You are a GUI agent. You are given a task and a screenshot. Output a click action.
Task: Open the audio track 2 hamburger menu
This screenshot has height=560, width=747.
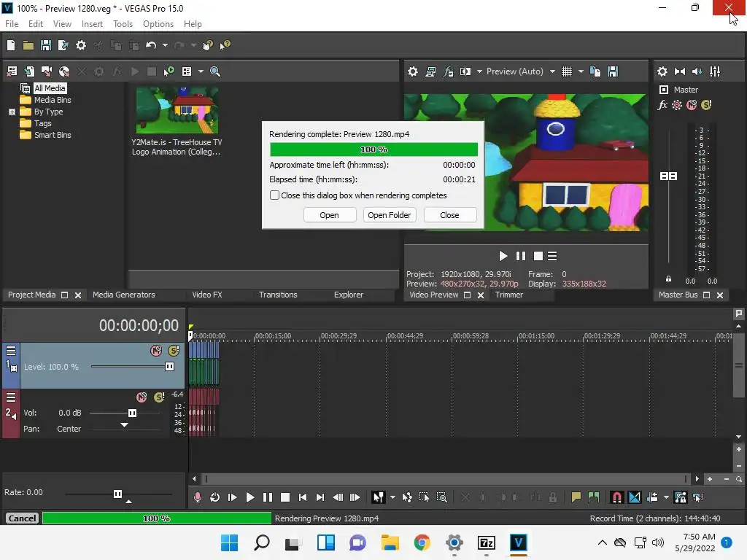11,397
